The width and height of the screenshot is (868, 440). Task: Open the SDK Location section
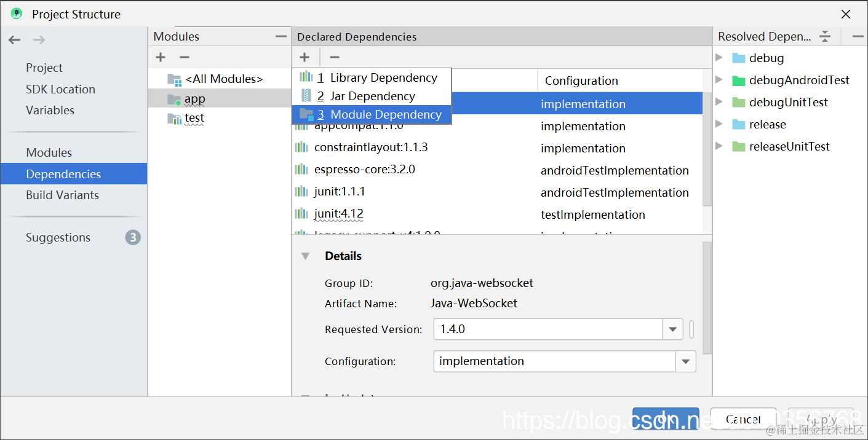pyautogui.click(x=60, y=89)
